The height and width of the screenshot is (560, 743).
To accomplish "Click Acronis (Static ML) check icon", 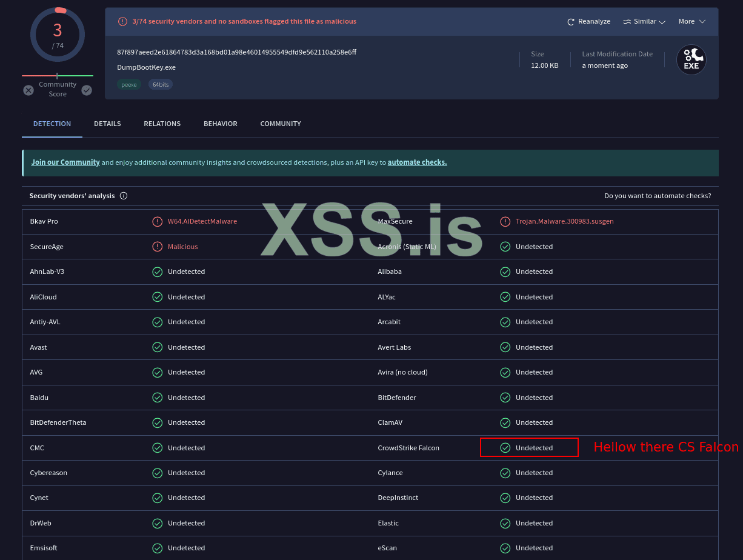I will pos(505,247).
